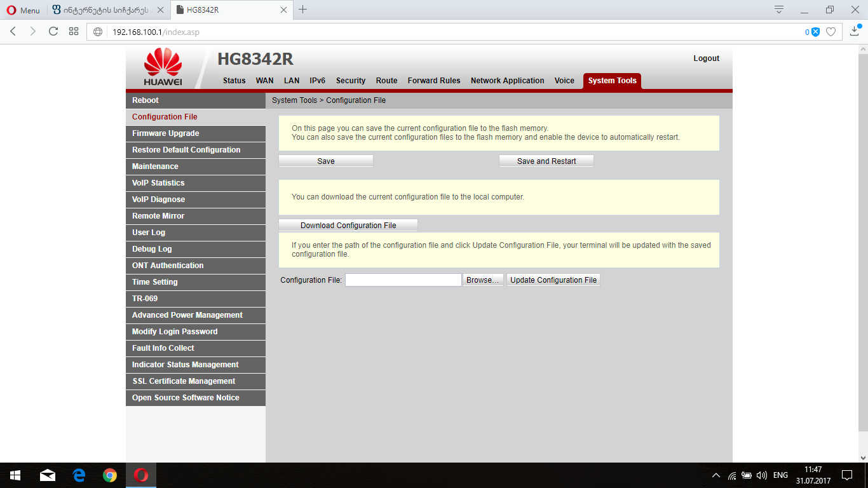Viewport: 868px width, 488px height.
Task: Open Maintenance in the sidebar
Action: [196, 166]
